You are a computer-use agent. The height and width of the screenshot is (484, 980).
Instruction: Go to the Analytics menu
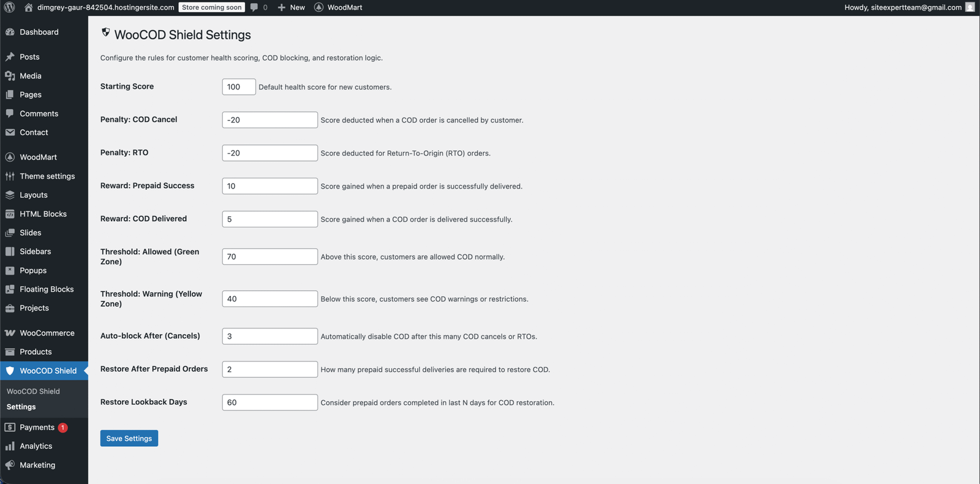pyautogui.click(x=36, y=446)
